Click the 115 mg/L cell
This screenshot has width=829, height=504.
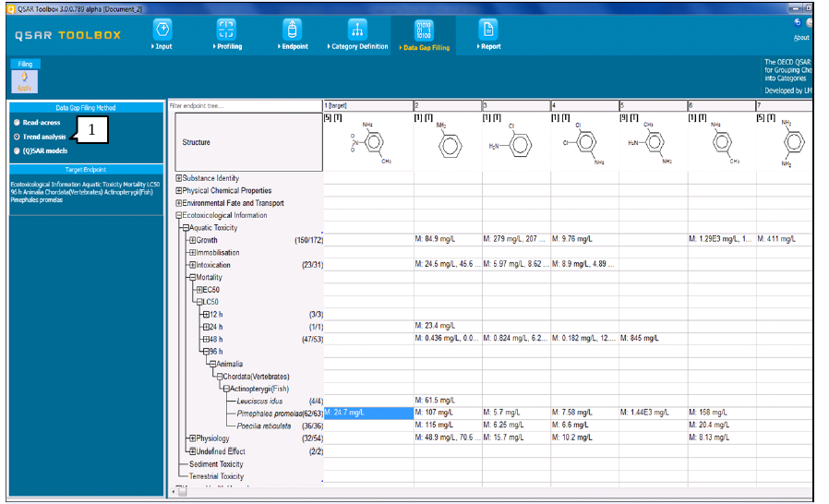coord(448,426)
